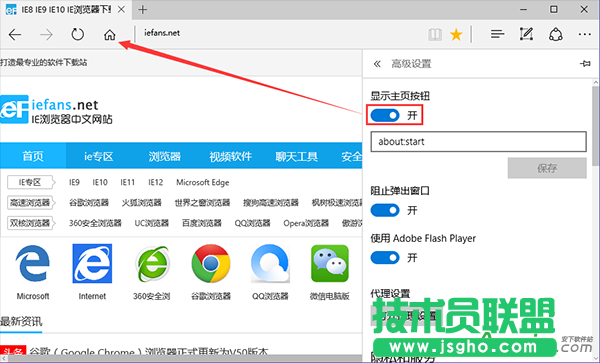This screenshot has width=600, height=363.
Task: Open the Microsoft Edge browser icon
Action: click(33, 264)
